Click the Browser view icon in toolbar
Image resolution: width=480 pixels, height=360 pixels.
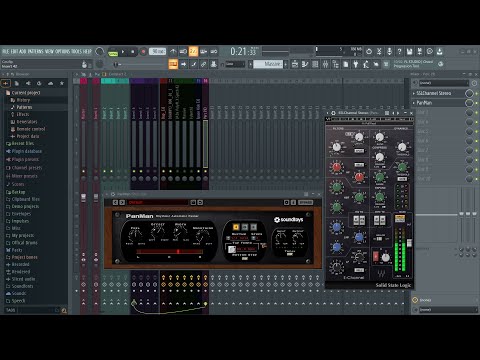(335, 64)
